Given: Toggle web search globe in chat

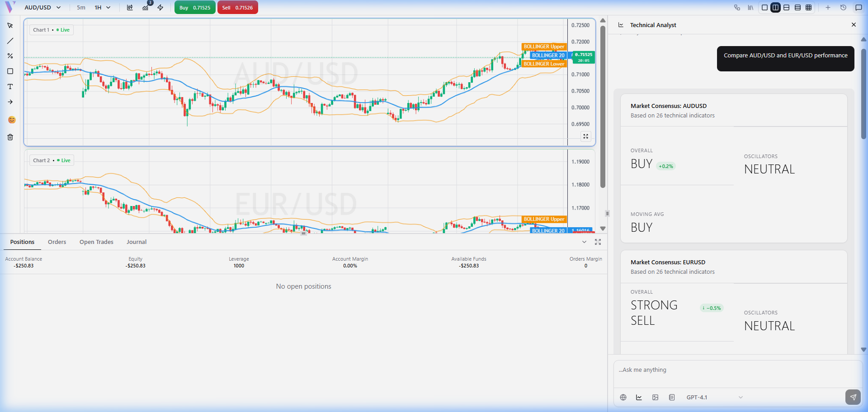Looking at the screenshot, I should pos(623,398).
